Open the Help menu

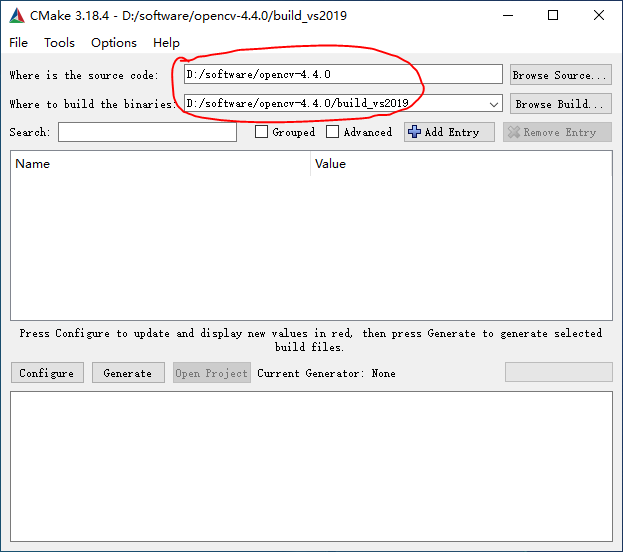[x=166, y=43]
